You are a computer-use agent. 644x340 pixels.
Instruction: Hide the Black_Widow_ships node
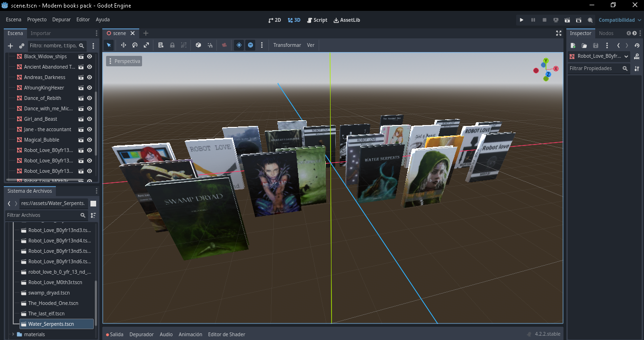[x=89, y=56]
